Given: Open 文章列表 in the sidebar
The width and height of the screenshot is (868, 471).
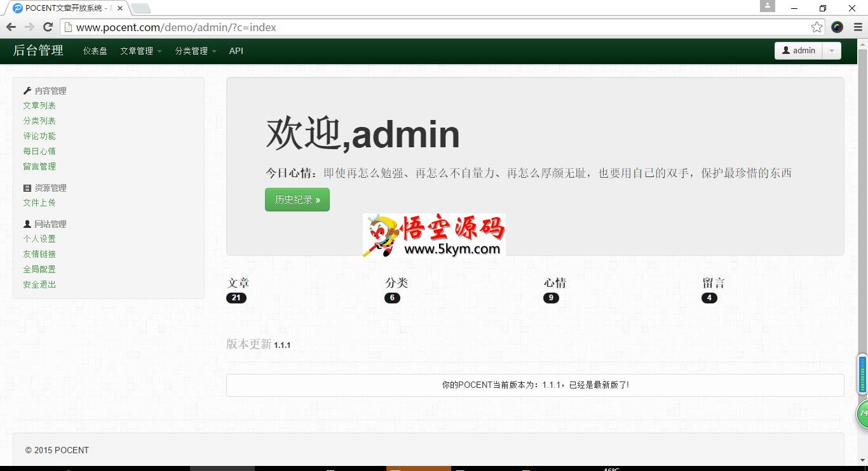Looking at the screenshot, I should pos(39,105).
